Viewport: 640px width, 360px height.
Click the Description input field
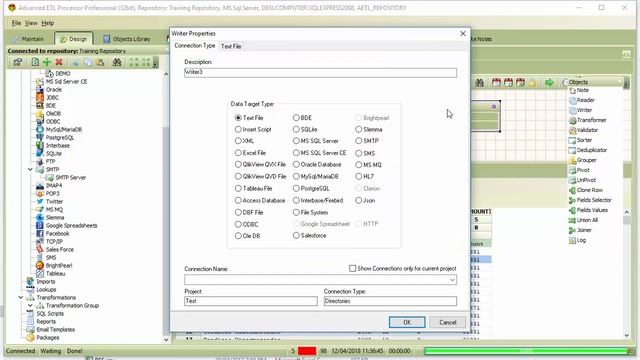[x=320, y=73]
